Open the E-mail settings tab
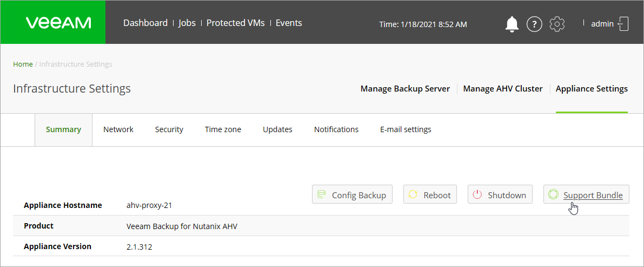The width and height of the screenshot is (644, 267). pyautogui.click(x=406, y=129)
